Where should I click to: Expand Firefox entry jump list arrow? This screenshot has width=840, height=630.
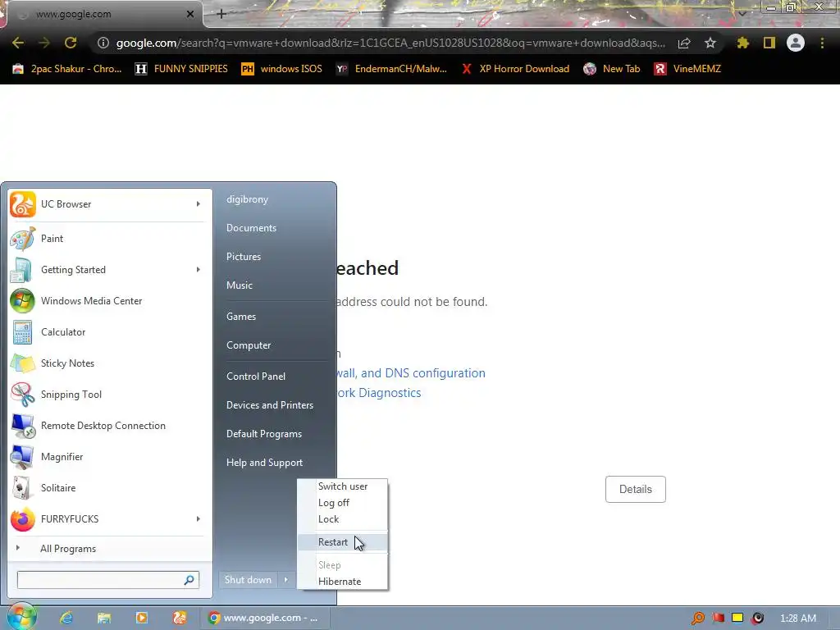click(199, 518)
